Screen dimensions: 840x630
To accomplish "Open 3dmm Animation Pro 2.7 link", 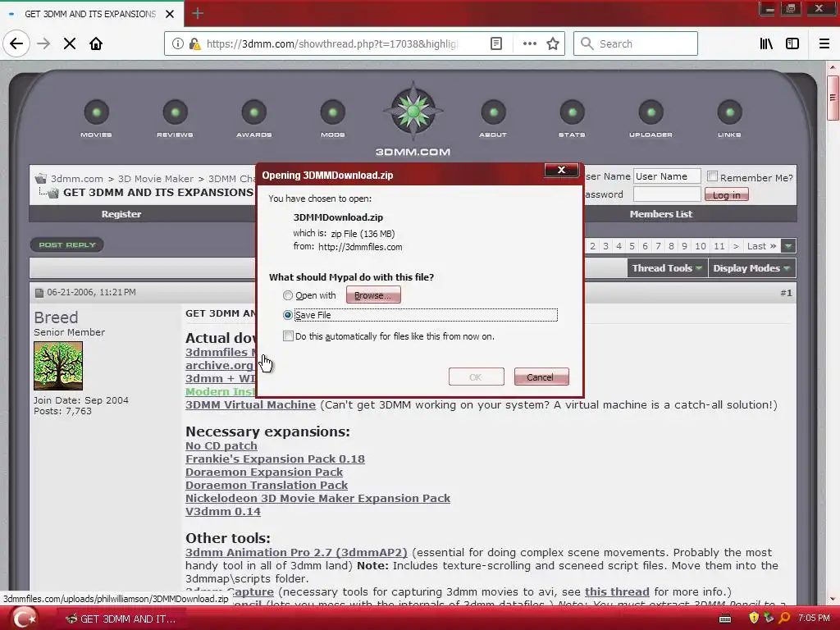I will click(x=296, y=552).
